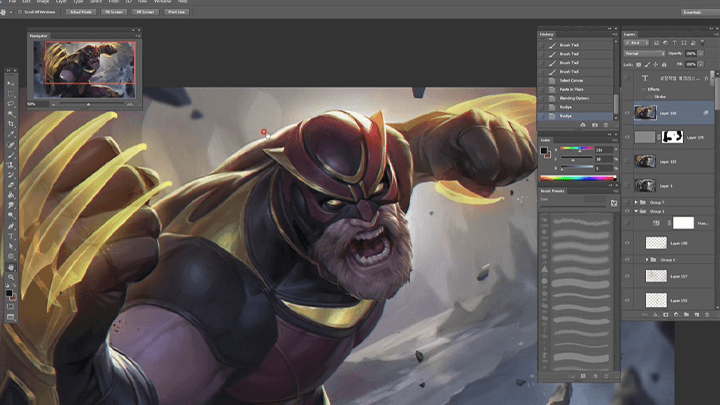This screenshot has height=405, width=720.
Task: Click the History panel delete state trash icon
Action: (606, 125)
